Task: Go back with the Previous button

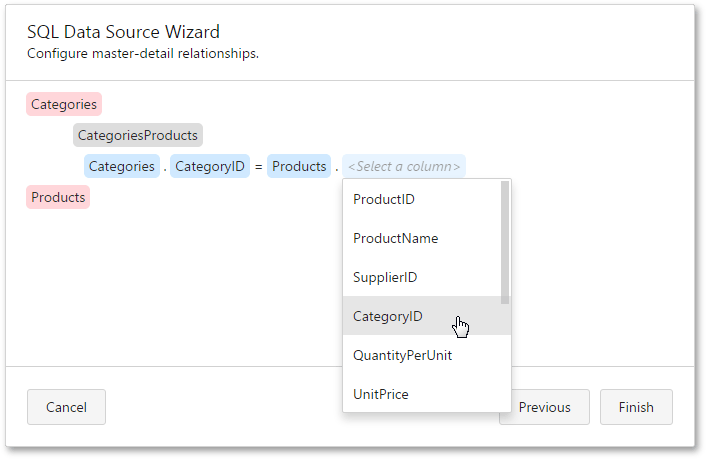Action: click(545, 407)
